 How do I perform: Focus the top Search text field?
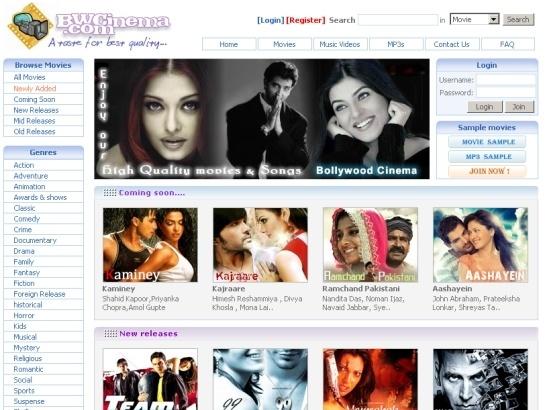398,20
